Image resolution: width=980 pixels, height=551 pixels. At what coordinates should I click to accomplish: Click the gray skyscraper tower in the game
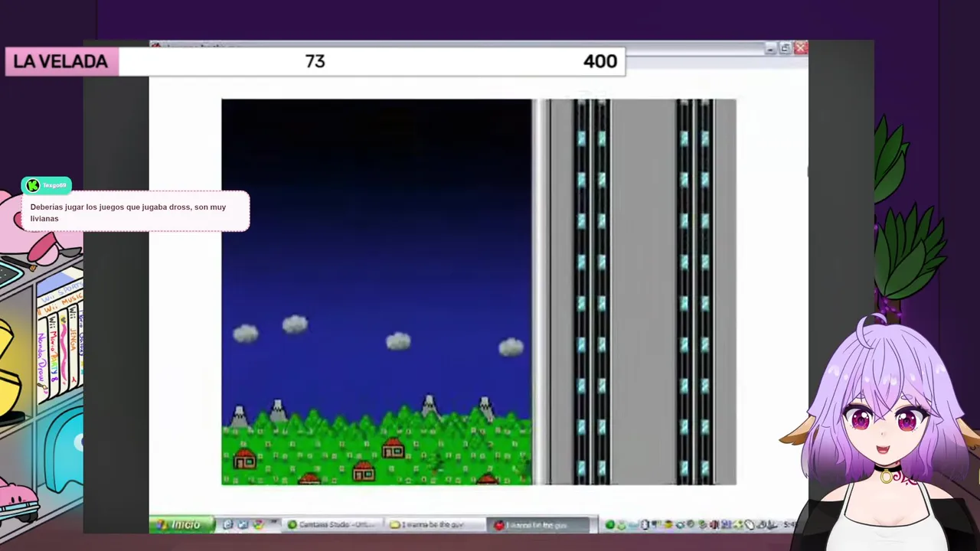click(635, 292)
